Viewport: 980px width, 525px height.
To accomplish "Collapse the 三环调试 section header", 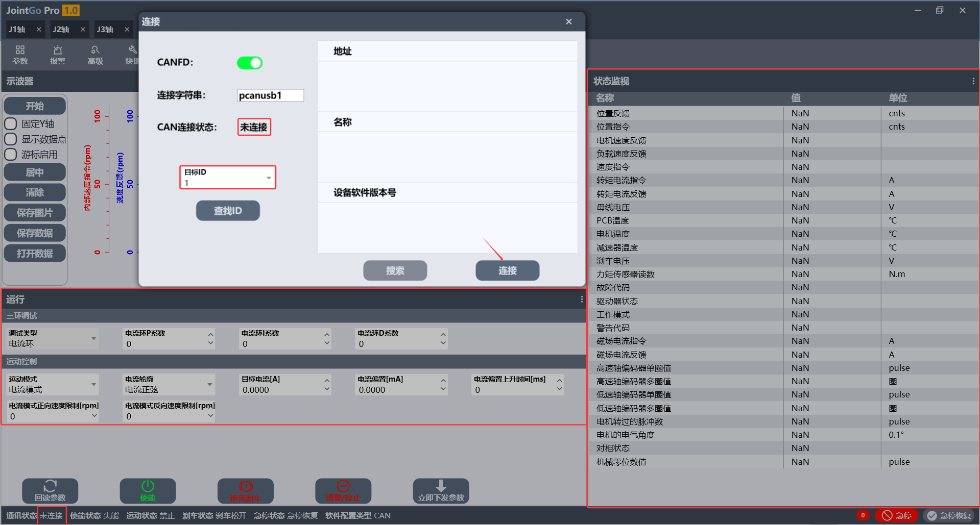I will 293,316.
